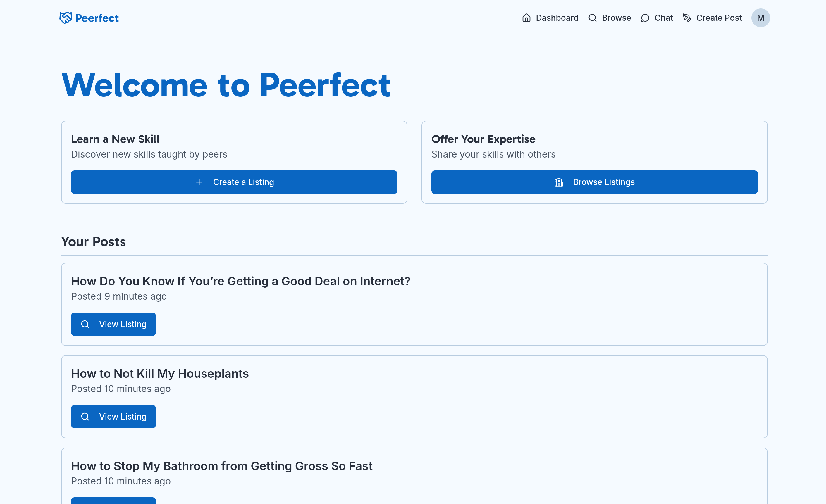Open the Bathroom Getting Gross post card title
This screenshot has width=826, height=504.
tap(222, 466)
